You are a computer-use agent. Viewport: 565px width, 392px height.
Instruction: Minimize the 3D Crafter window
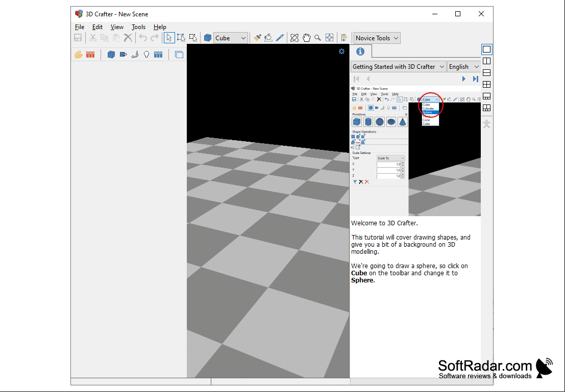(x=435, y=14)
